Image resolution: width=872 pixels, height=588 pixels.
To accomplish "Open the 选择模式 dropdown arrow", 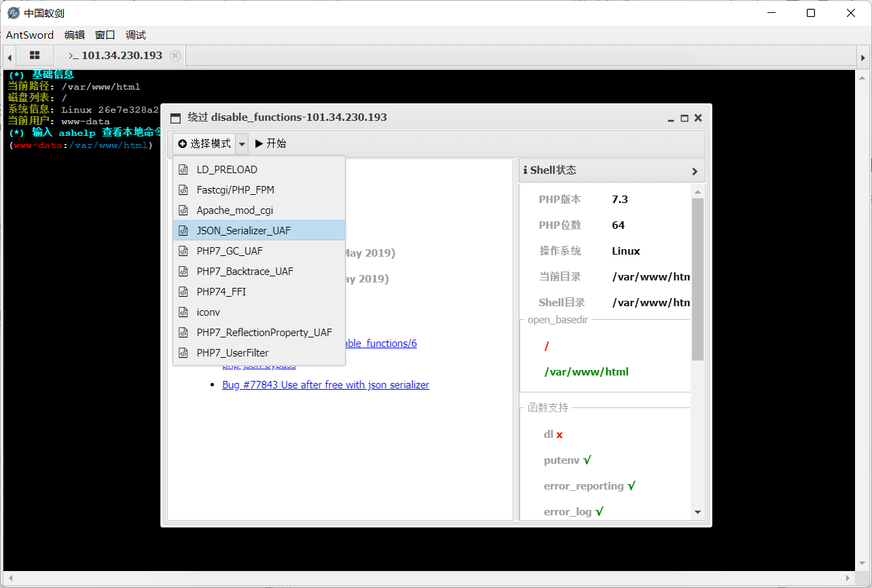I will coord(242,144).
